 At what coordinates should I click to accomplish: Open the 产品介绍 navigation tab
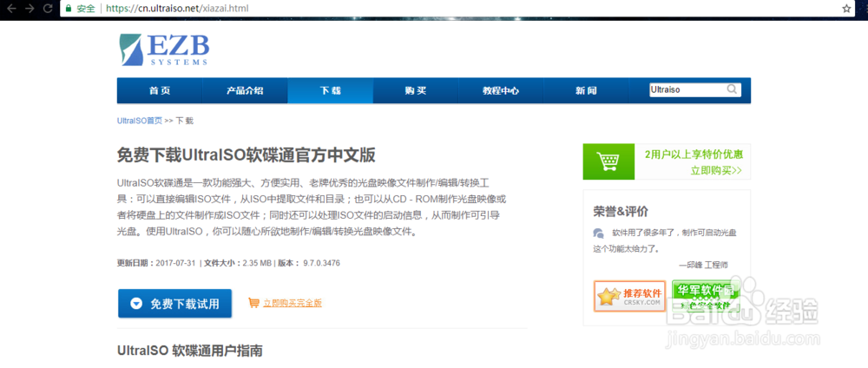click(x=245, y=91)
